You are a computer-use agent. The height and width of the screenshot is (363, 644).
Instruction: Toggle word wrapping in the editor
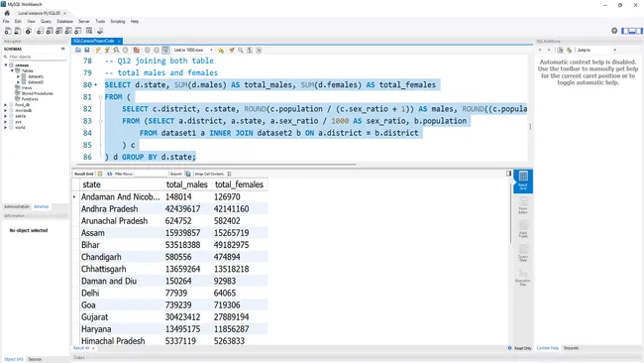click(x=259, y=51)
